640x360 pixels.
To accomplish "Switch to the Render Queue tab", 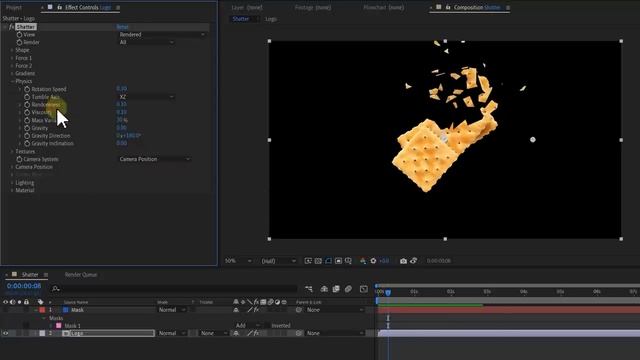I will coord(81,275).
